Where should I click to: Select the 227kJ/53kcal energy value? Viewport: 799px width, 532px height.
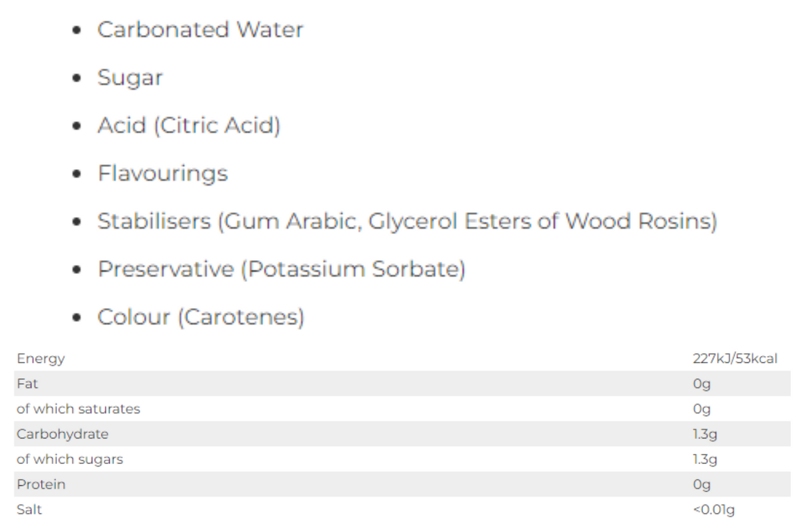tap(735, 359)
